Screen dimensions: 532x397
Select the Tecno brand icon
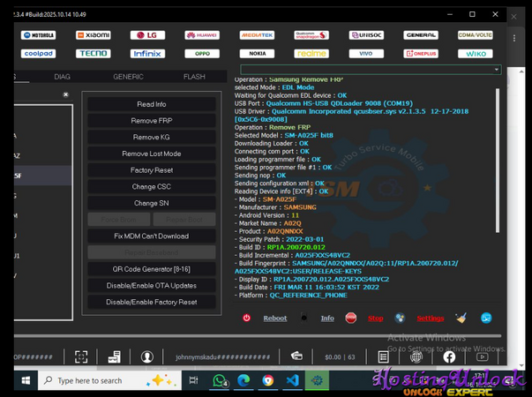pos(94,54)
